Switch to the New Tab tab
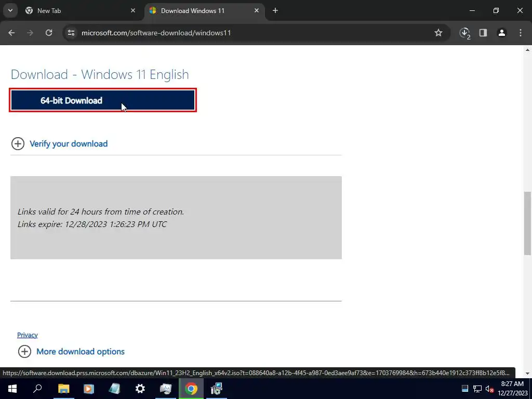Image resolution: width=532 pixels, height=399 pixels. pyautogui.click(x=80, y=10)
